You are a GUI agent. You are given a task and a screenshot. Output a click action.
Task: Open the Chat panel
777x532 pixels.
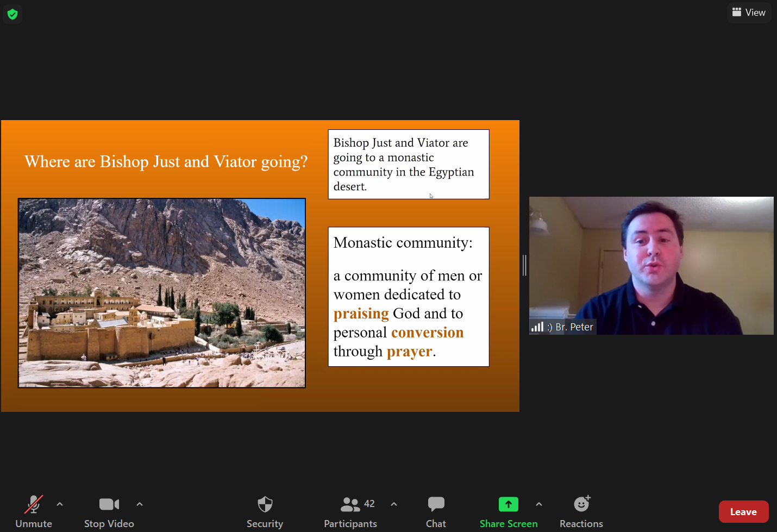[x=436, y=511]
